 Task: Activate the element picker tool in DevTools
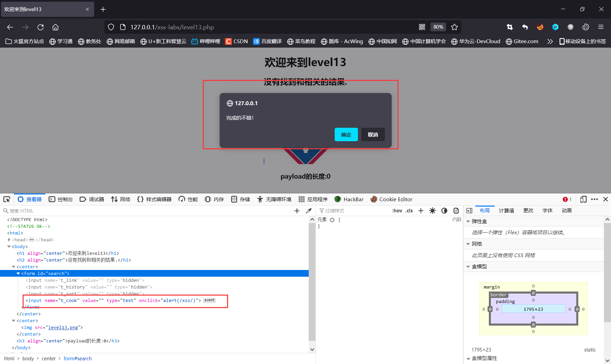pyautogui.click(x=7, y=199)
